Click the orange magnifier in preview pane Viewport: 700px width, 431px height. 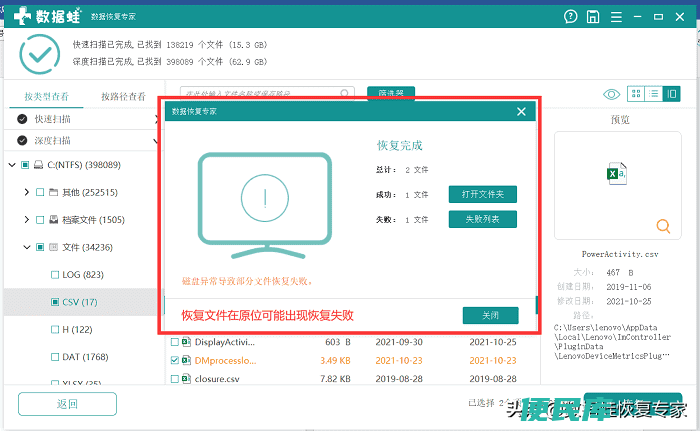[x=663, y=226]
